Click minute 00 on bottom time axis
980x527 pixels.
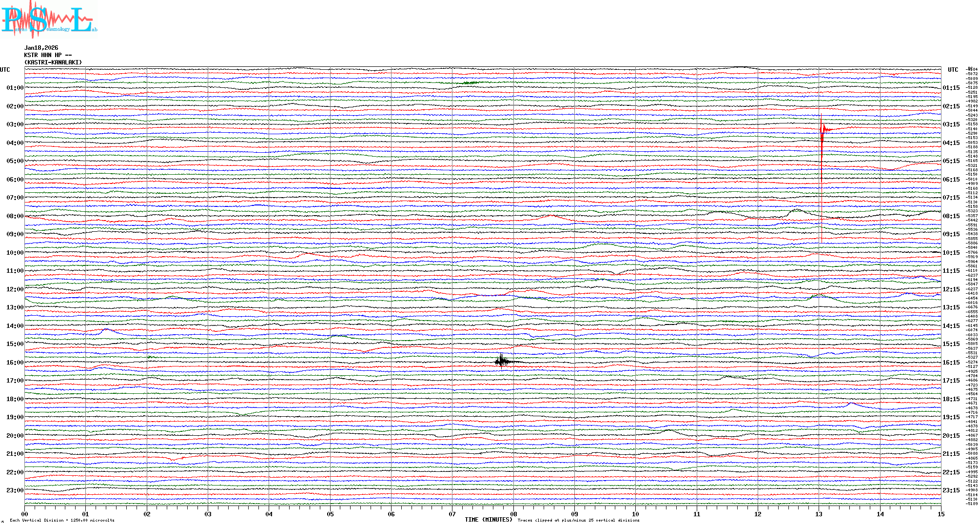tap(25, 514)
